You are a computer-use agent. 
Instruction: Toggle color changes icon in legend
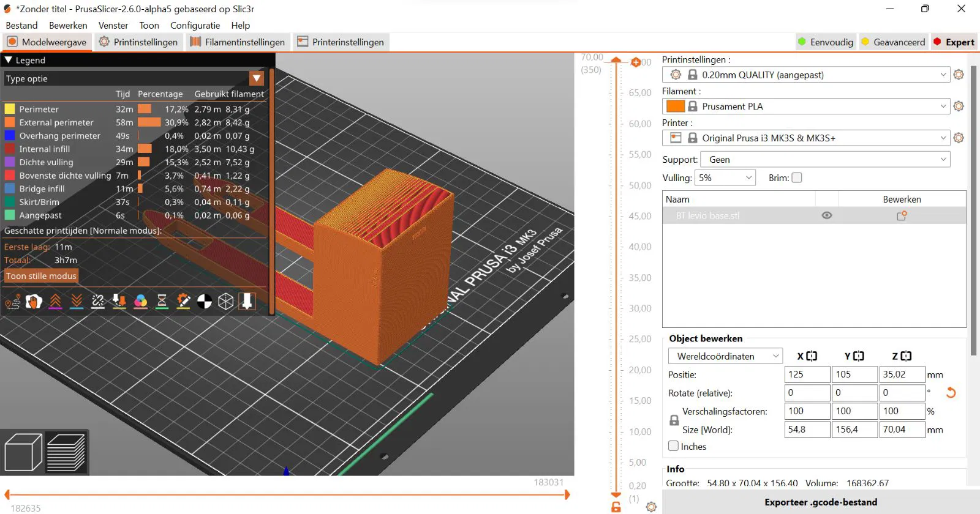(x=141, y=301)
